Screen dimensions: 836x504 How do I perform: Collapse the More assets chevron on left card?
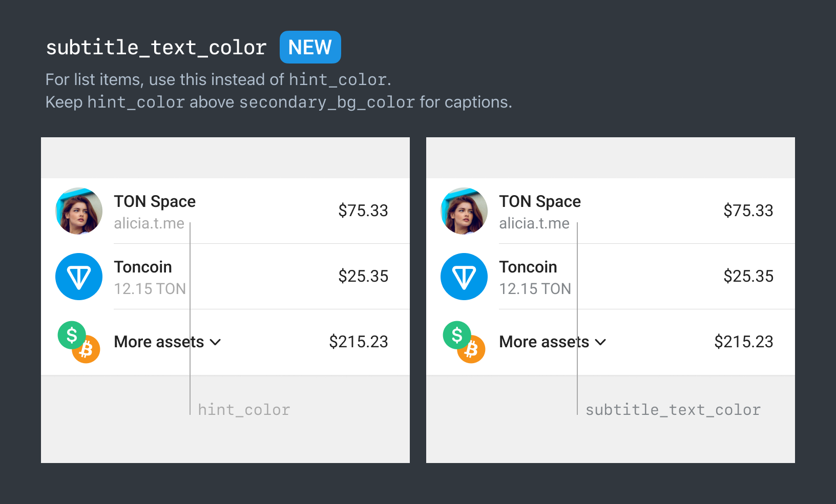click(x=216, y=342)
